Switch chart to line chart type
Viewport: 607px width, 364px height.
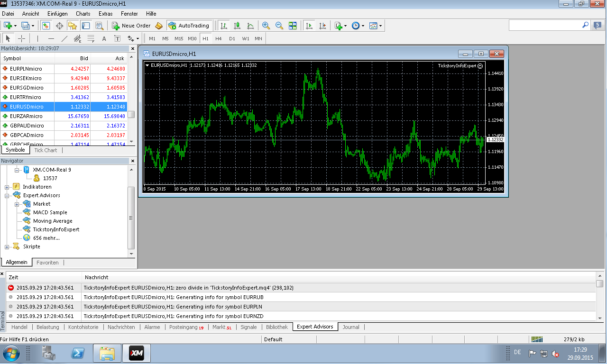250,26
